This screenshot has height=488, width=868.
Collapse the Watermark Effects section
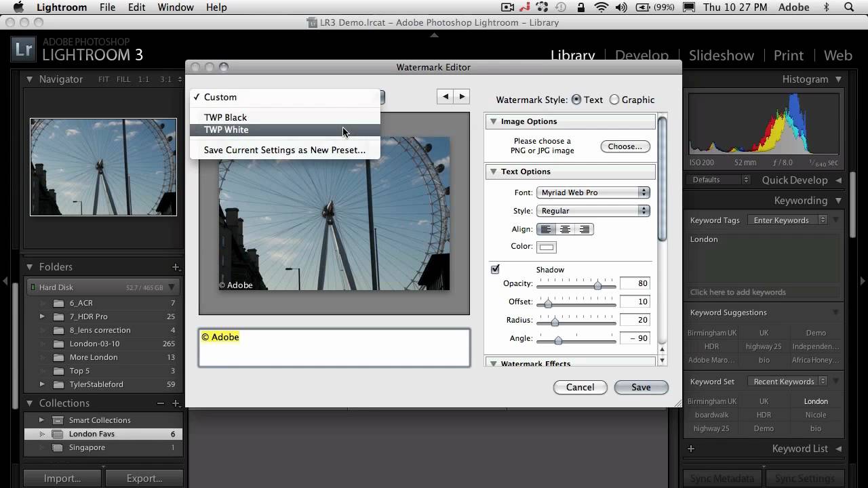(493, 364)
